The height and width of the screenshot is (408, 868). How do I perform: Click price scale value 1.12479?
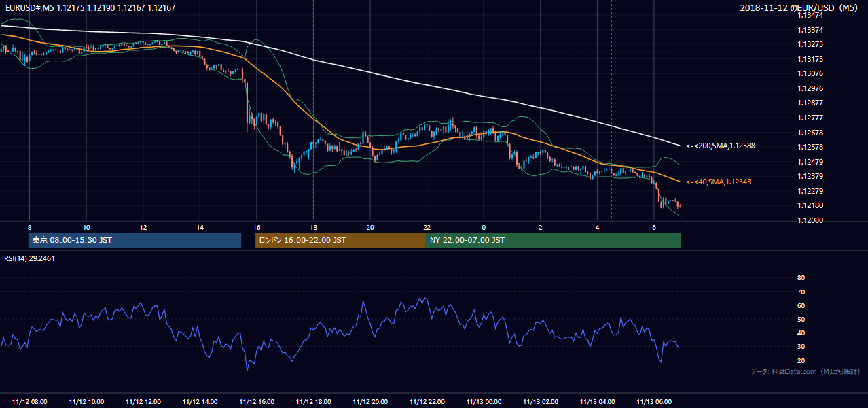(810, 162)
